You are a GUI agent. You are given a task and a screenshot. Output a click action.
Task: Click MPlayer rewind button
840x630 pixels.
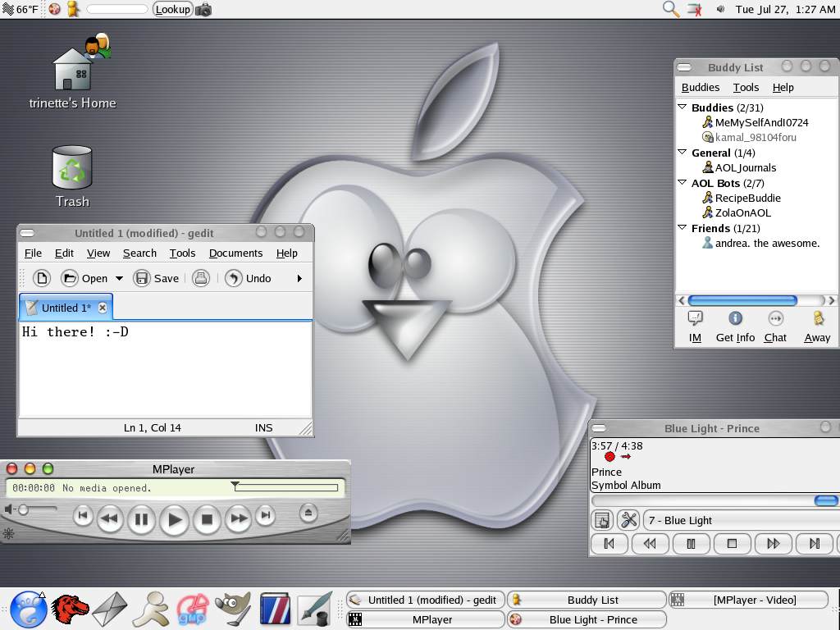(110, 518)
